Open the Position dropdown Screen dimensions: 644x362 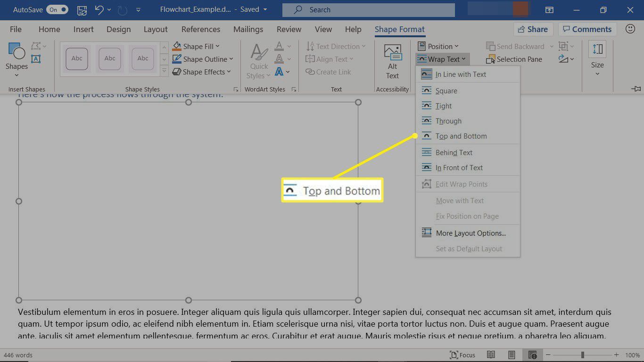pos(438,46)
